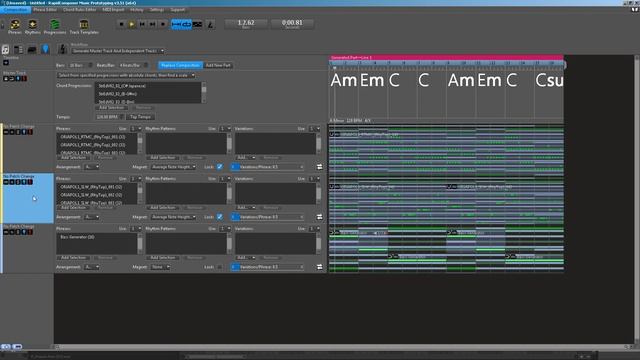640x360 pixels.
Task: Uncheck Lock checkbox on ORAPOLI_RTMC track
Action: (x=220, y=167)
